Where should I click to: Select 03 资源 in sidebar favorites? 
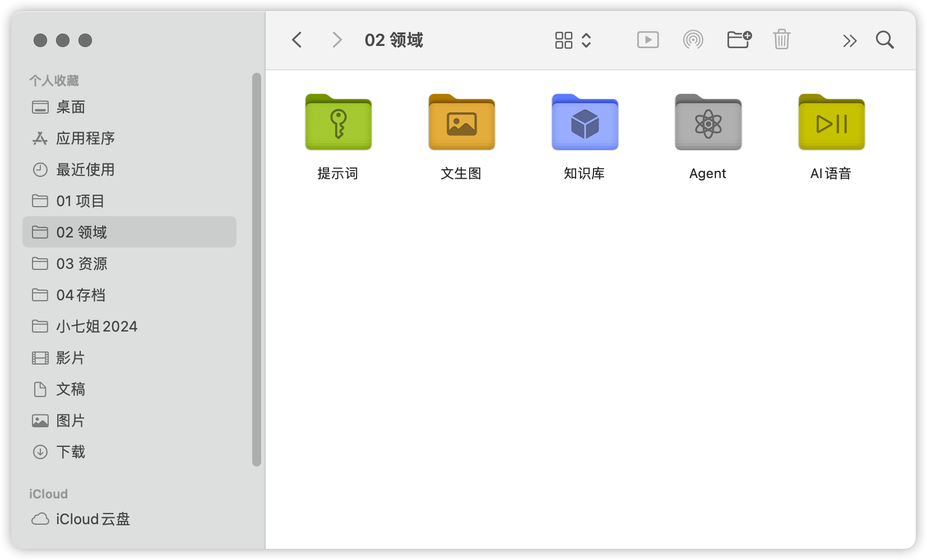pyautogui.click(x=82, y=264)
